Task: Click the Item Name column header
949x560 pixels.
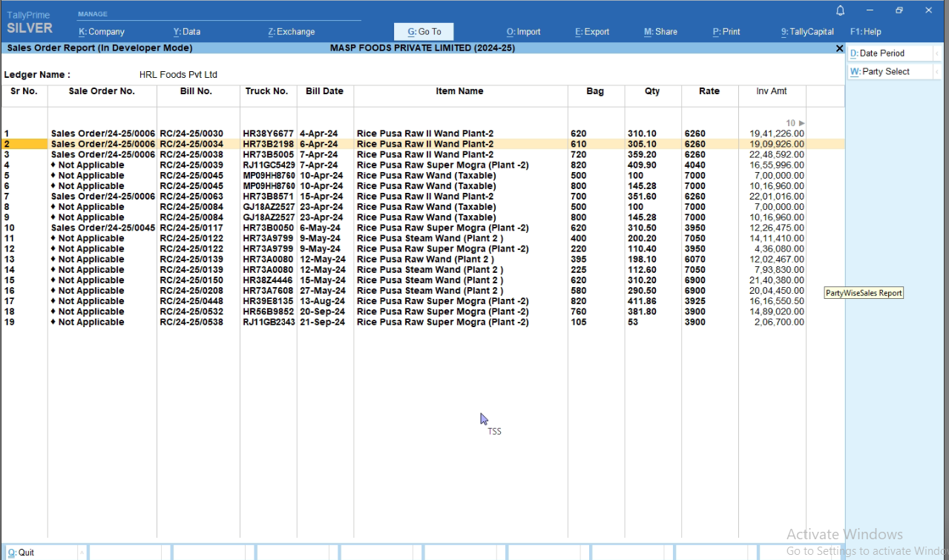Action: (459, 91)
